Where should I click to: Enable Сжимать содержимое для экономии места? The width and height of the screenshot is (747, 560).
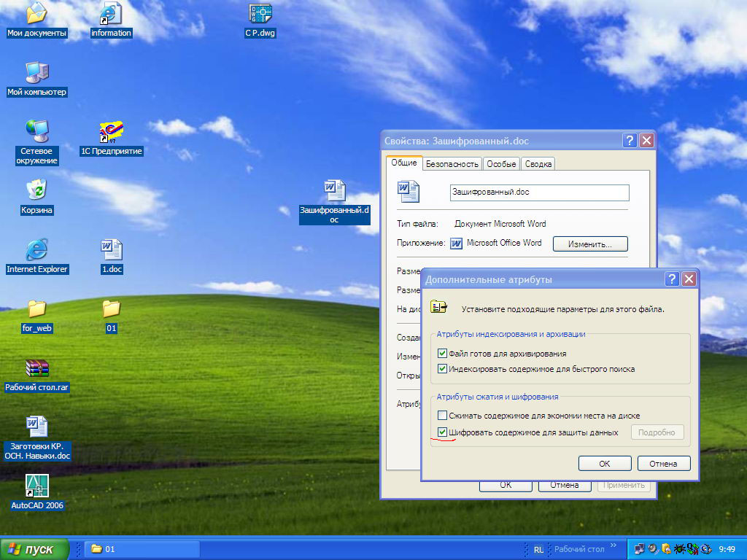pos(442,415)
